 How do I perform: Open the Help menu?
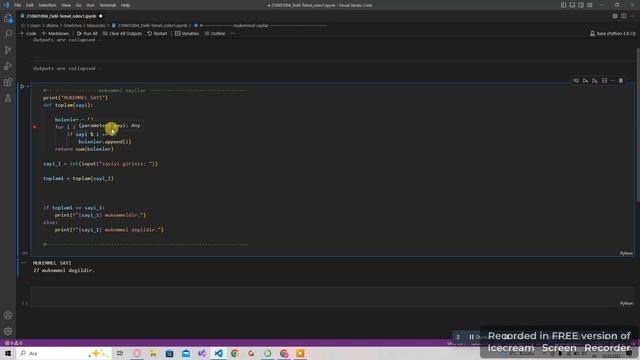coord(125,5)
